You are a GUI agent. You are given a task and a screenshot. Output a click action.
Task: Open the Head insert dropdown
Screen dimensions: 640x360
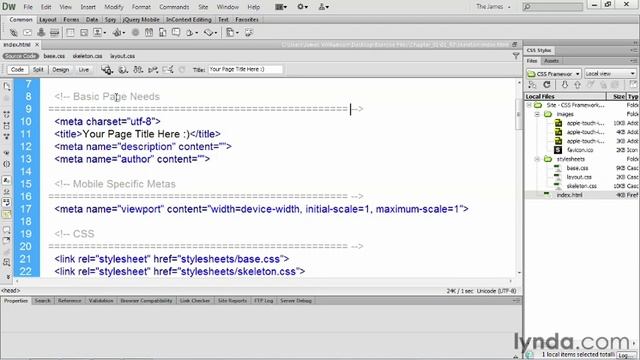point(191,33)
